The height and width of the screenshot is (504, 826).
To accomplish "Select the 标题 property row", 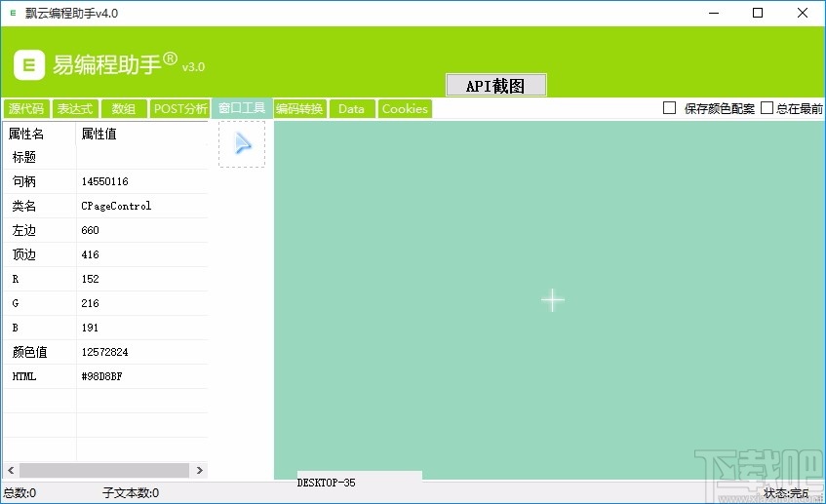I will 105,157.
